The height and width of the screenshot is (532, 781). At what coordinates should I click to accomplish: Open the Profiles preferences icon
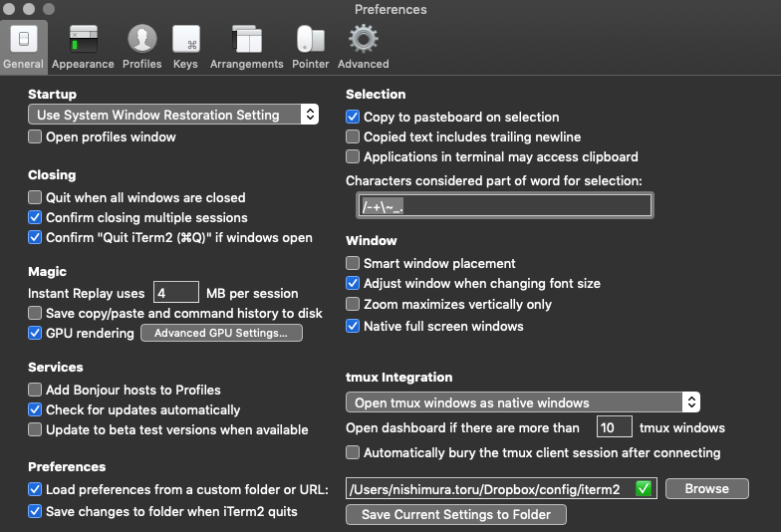point(142,40)
